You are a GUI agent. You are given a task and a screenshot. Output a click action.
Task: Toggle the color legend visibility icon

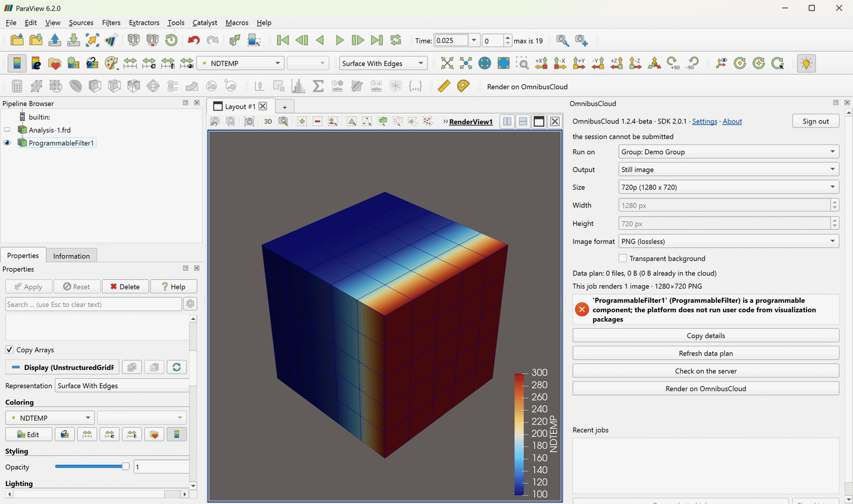tap(17, 64)
